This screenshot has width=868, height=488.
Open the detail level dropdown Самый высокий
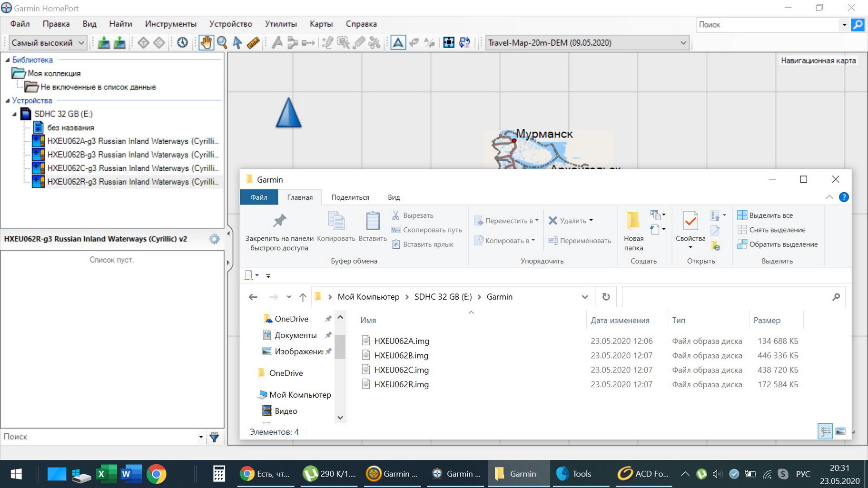pyautogui.click(x=48, y=43)
